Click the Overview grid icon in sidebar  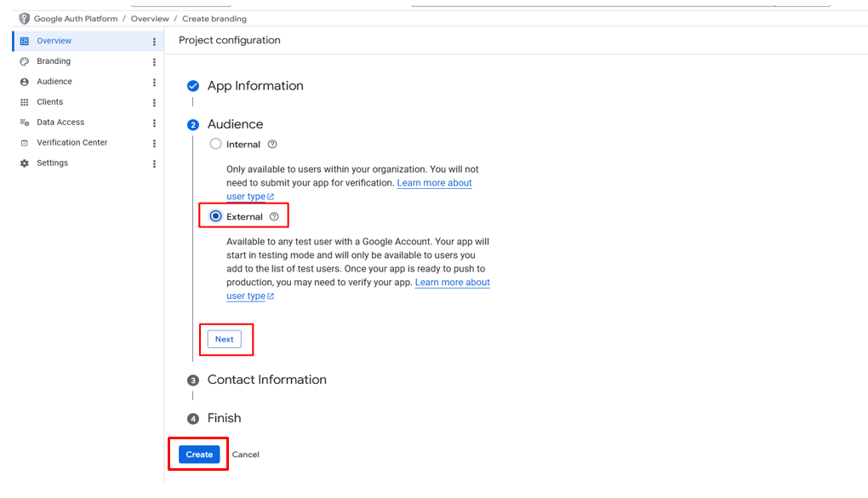25,41
